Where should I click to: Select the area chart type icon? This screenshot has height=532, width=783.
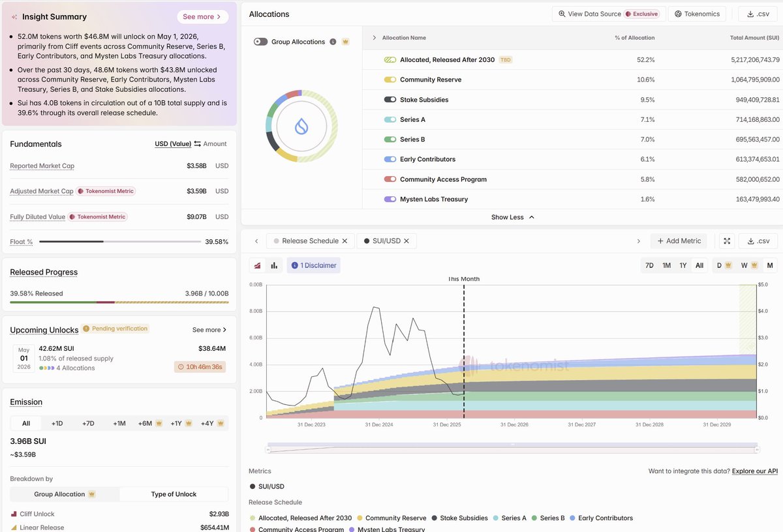(258, 265)
